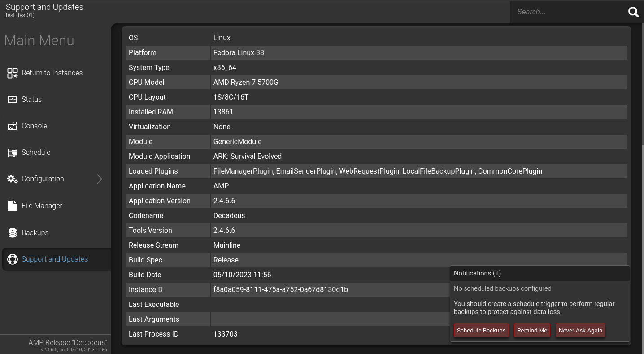644x354 pixels.
Task: Open the Console menu entry
Action: click(34, 126)
